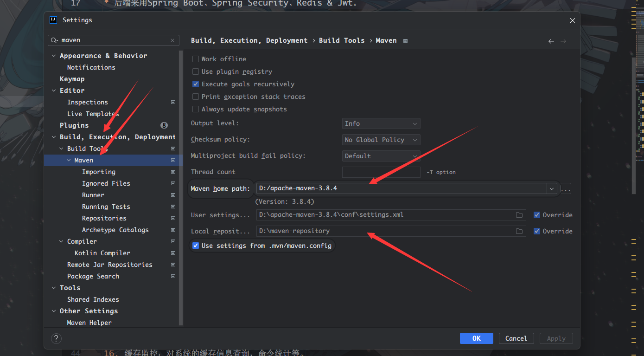Click project icon on Importing row
Viewport: 644px width, 356px height.
tap(173, 172)
